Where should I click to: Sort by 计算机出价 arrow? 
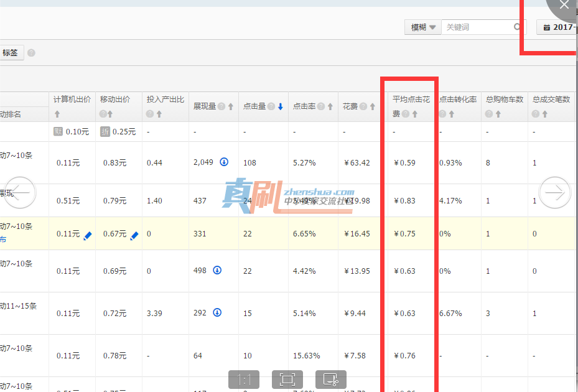point(57,114)
